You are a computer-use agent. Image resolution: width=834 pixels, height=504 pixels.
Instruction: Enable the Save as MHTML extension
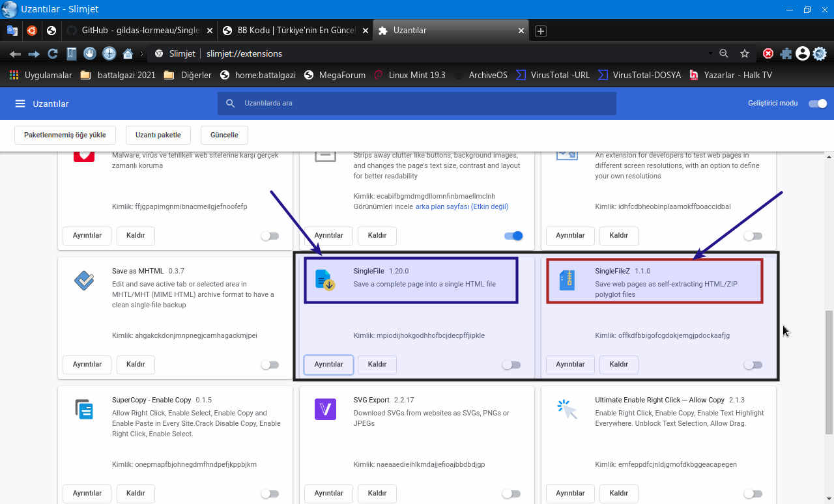coord(270,365)
